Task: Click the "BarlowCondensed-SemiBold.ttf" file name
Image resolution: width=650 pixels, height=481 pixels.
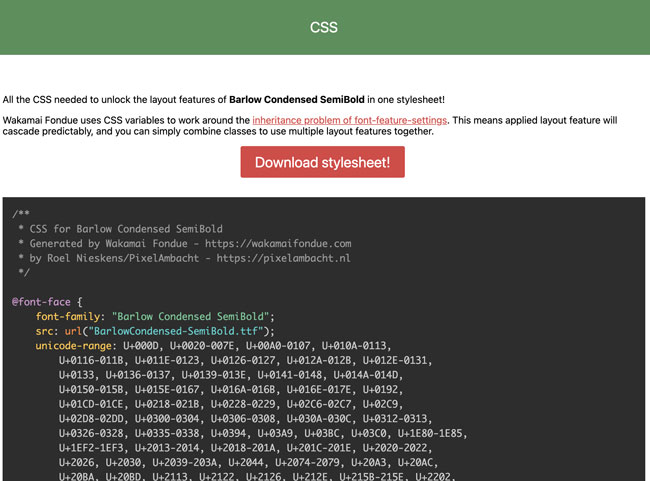Action: pos(176,331)
